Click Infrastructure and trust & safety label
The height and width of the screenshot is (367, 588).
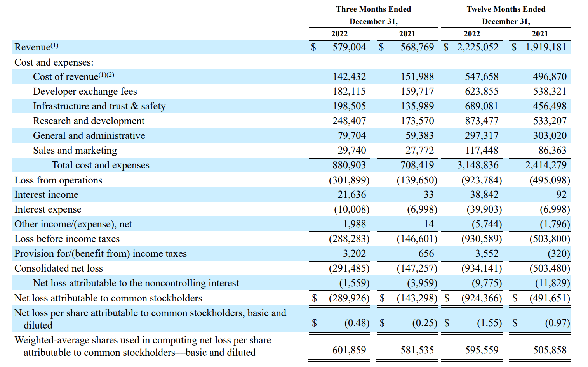click(99, 106)
